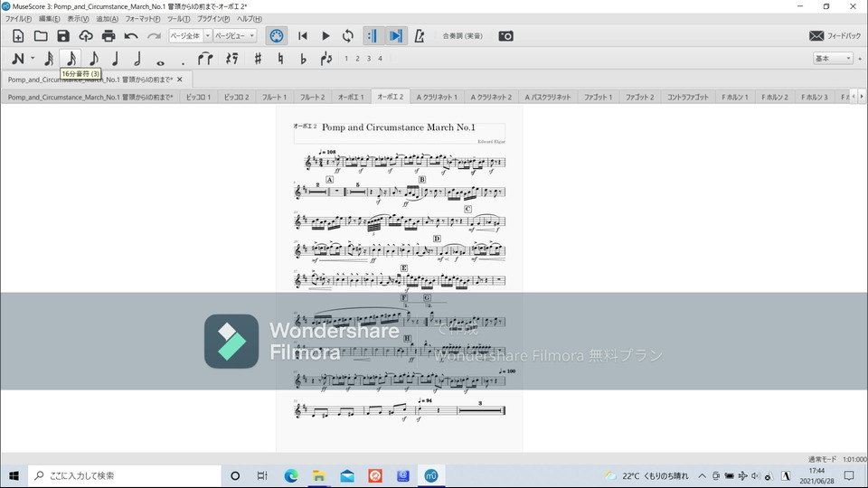The width and height of the screenshot is (868, 488).
Task: Open 表示(V) menu
Action: click(78, 19)
